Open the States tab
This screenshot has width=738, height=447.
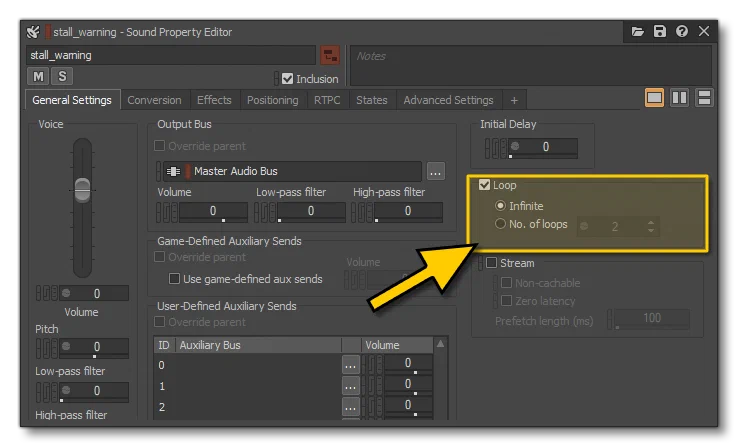point(372,100)
